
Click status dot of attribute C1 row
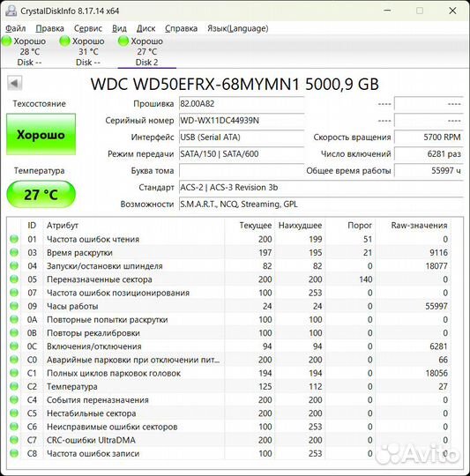tap(14, 373)
